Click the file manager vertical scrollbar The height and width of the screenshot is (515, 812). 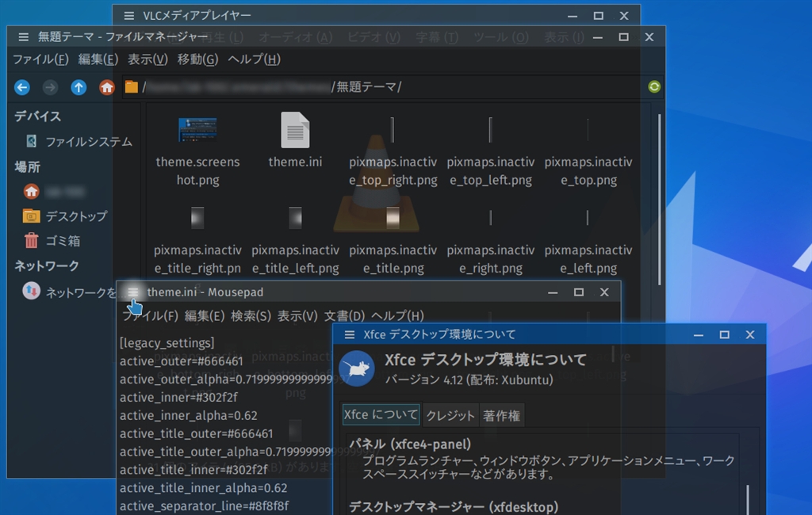click(x=658, y=198)
